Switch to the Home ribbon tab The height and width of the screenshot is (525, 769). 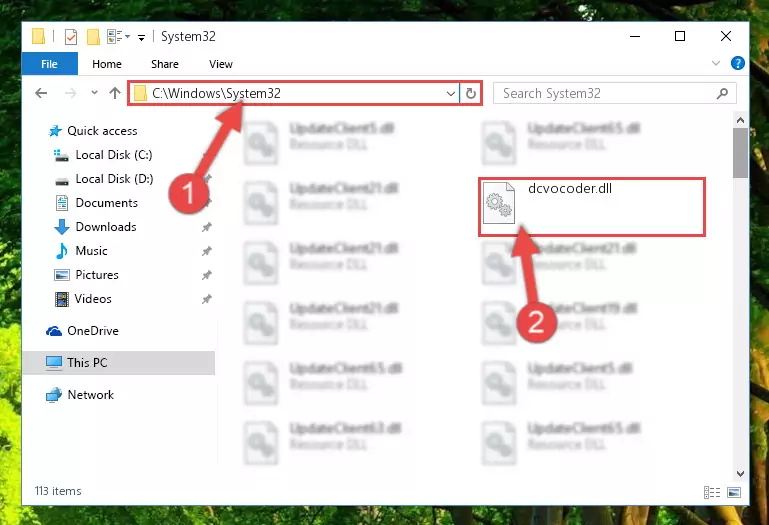click(x=106, y=64)
